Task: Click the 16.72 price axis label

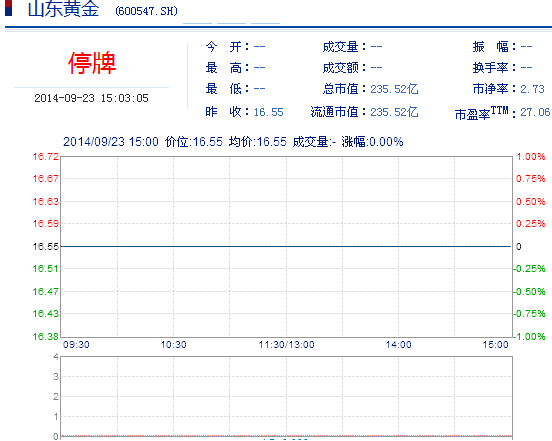Action: click(46, 157)
